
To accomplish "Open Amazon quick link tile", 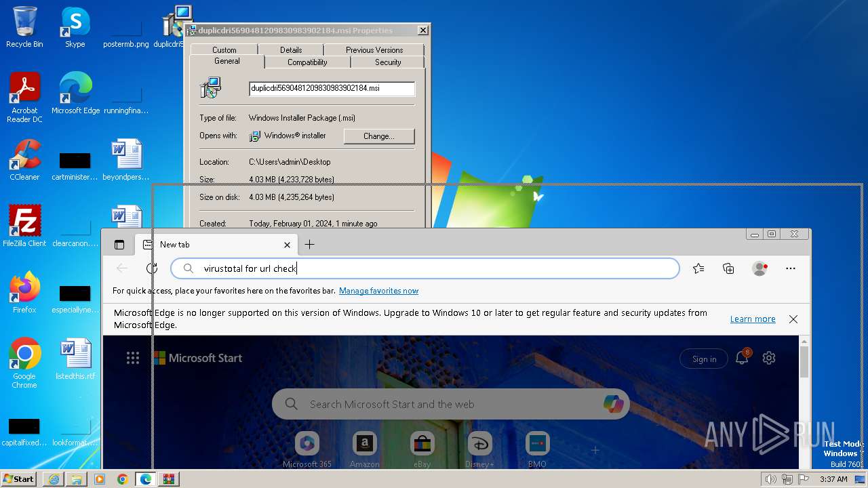I will click(x=365, y=450).
